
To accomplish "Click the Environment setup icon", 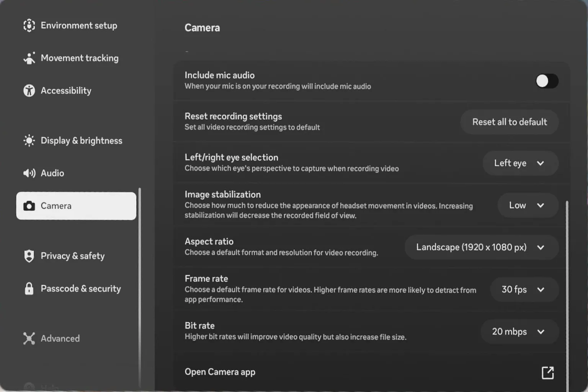I will (x=29, y=25).
